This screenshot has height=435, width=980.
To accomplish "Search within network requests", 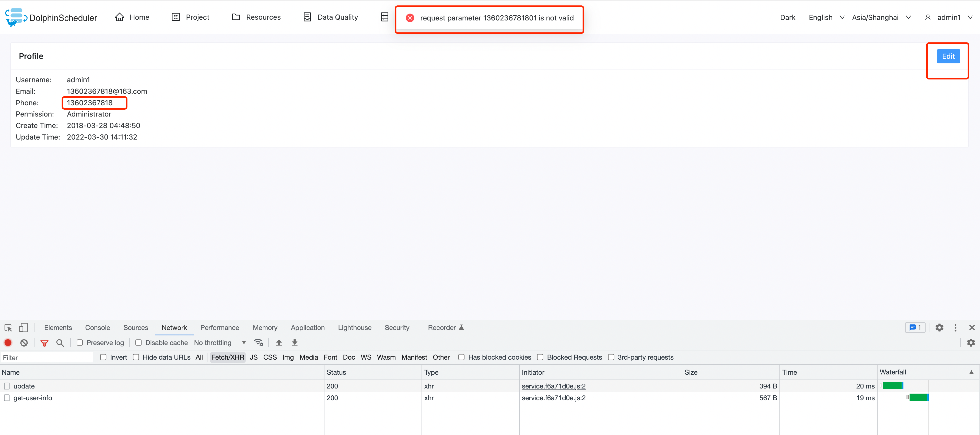I will [x=60, y=342].
